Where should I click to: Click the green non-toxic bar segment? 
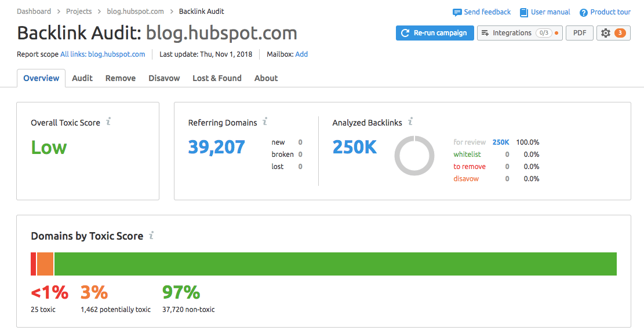point(335,264)
